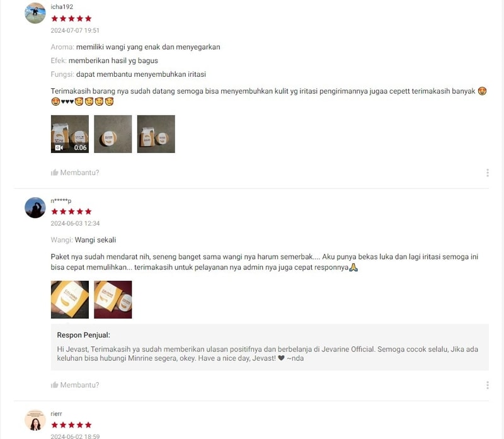View n*****p's photo with red background
Screen dimensions: 504x439
click(113, 300)
